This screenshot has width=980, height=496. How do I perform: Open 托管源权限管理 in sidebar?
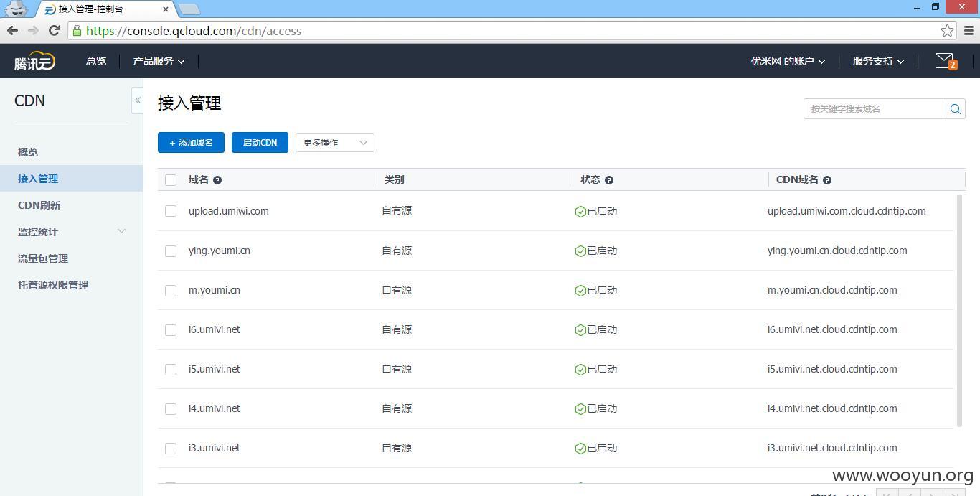pyautogui.click(x=53, y=285)
